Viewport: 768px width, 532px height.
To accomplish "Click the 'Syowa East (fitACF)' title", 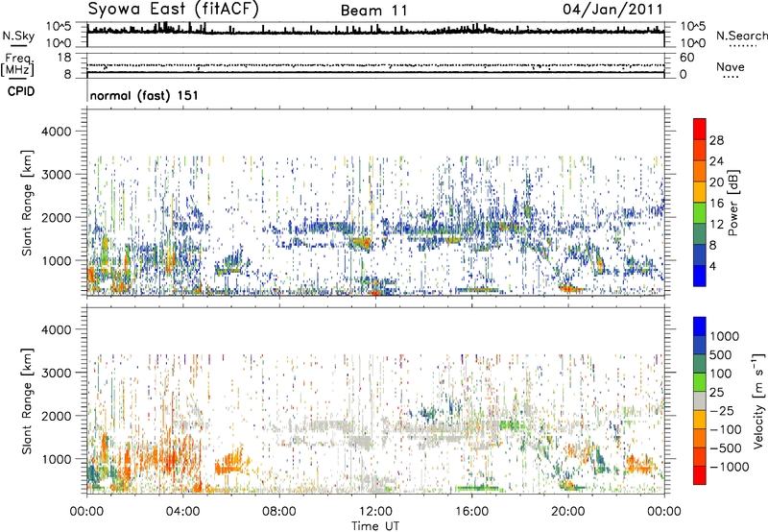I will coord(174,10).
